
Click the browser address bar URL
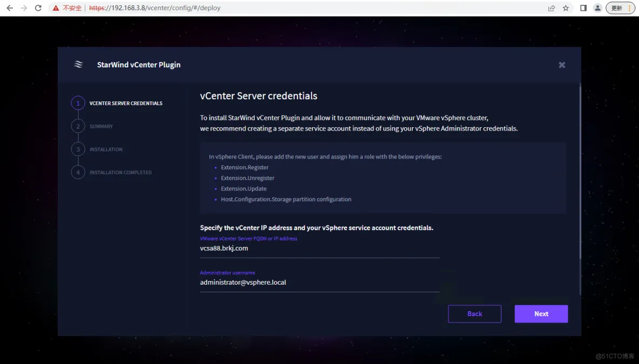point(155,8)
